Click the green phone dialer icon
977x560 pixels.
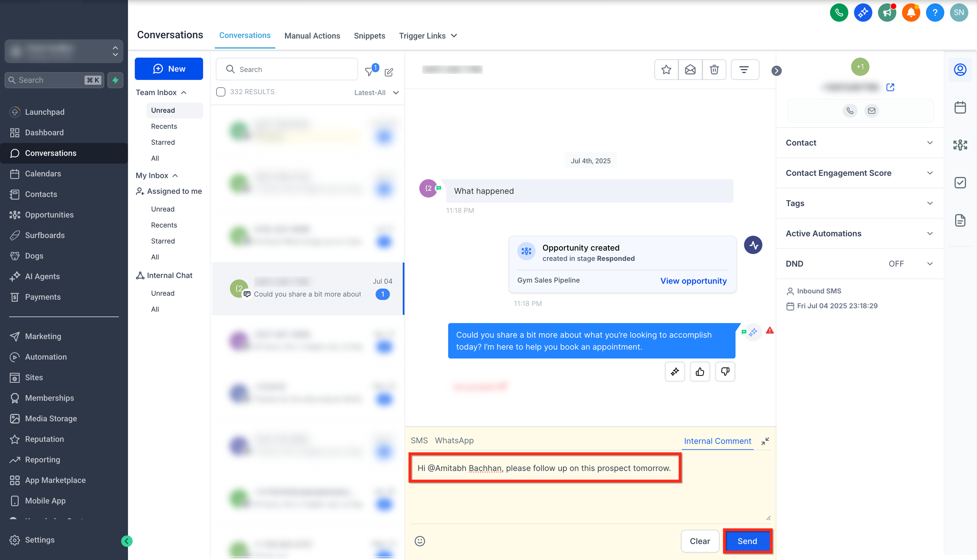click(x=838, y=13)
